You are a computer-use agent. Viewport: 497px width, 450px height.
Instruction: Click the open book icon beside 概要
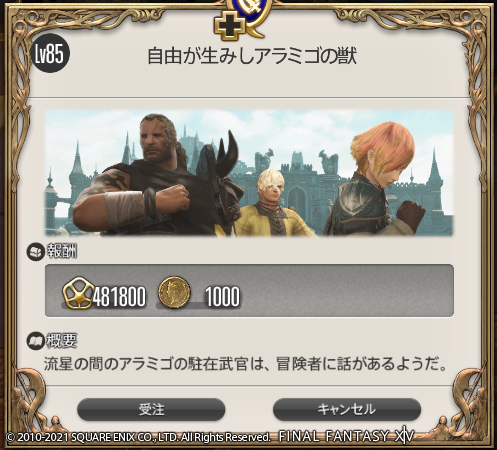tap(35, 341)
